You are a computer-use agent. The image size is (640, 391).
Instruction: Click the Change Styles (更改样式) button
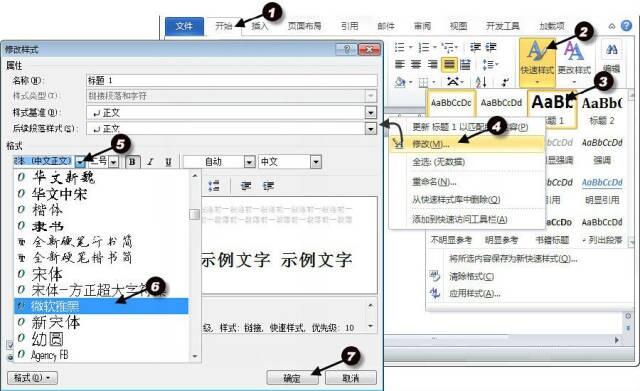(x=574, y=62)
